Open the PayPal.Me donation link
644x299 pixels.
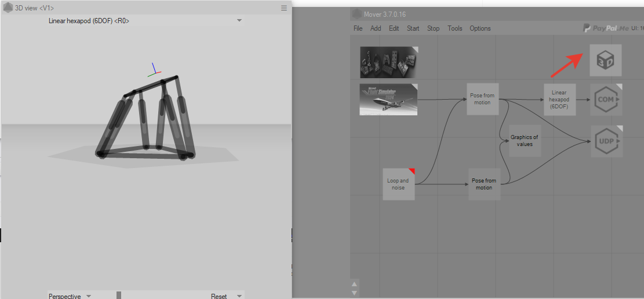(605, 28)
